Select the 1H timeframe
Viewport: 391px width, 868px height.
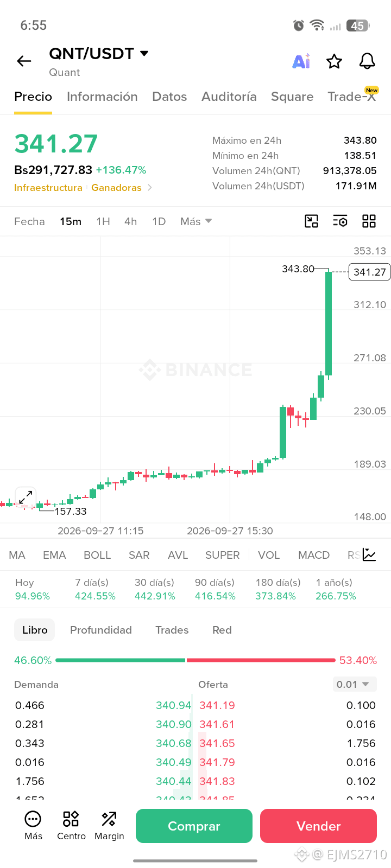coord(103,221)
